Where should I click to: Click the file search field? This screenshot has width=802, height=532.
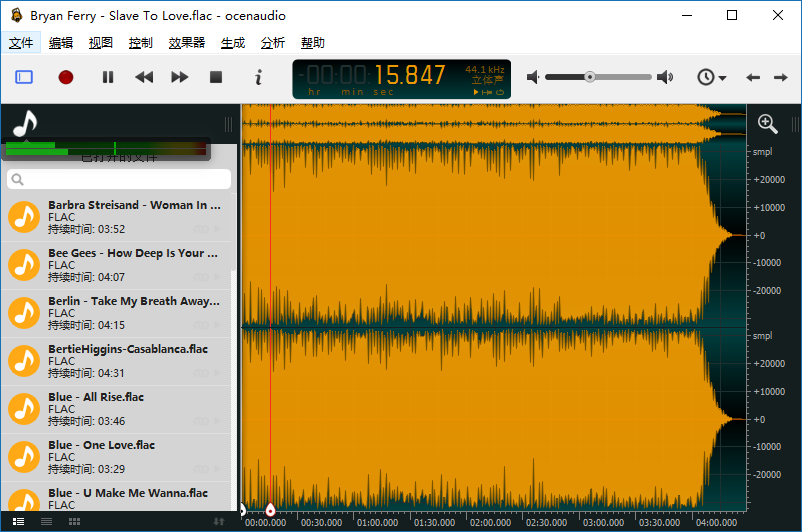click(x=119, y=179)
